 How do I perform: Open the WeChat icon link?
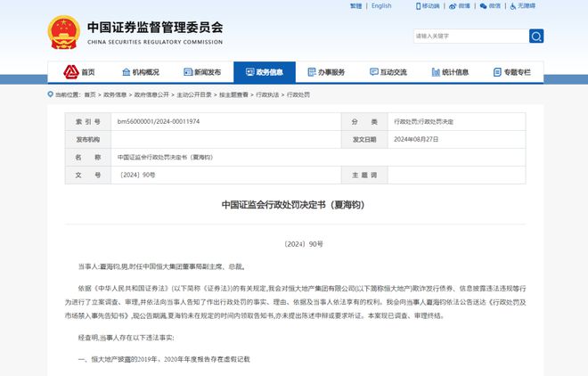click(x=484, y=6)
